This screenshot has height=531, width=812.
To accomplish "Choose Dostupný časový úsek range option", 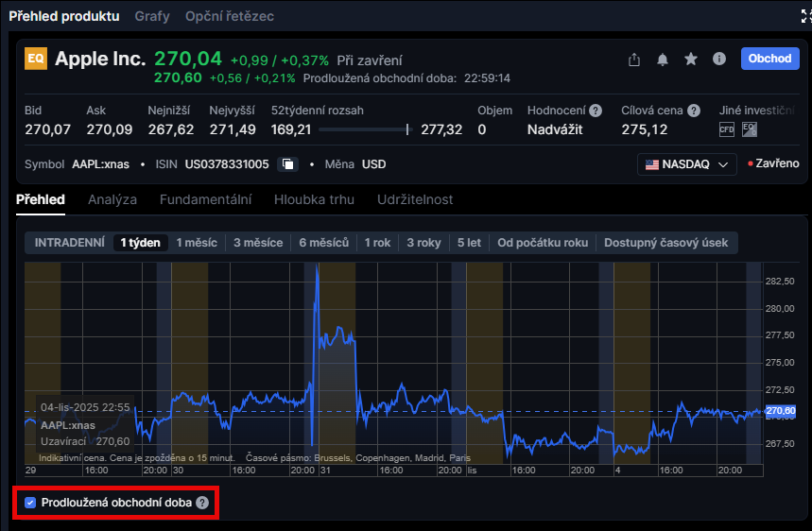I will click(665, 243).
